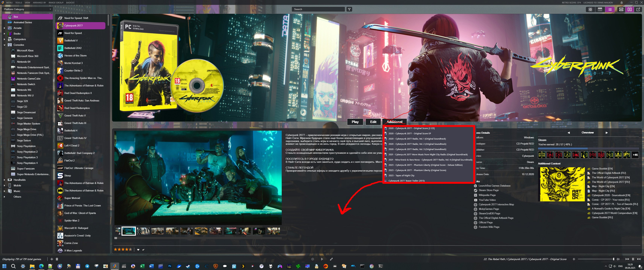Skip to the previous music track
644x270 pixels.
pos(627,259)
